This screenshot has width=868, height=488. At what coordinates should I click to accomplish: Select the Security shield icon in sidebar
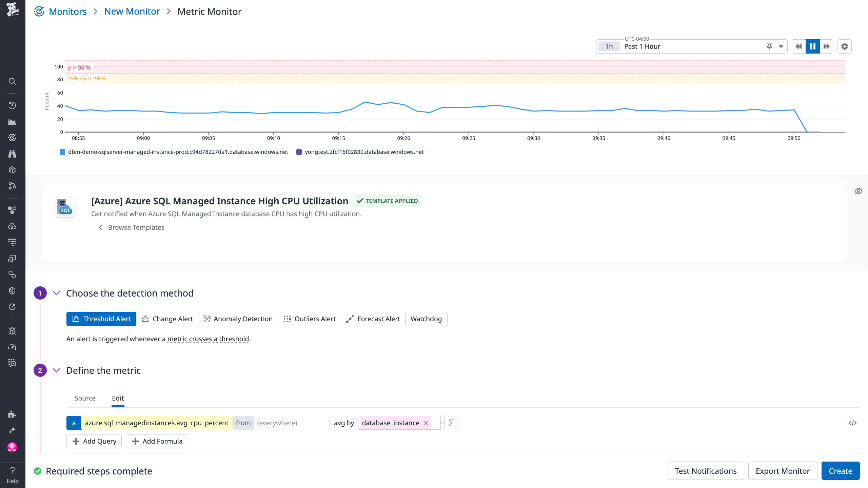(12, 290)
